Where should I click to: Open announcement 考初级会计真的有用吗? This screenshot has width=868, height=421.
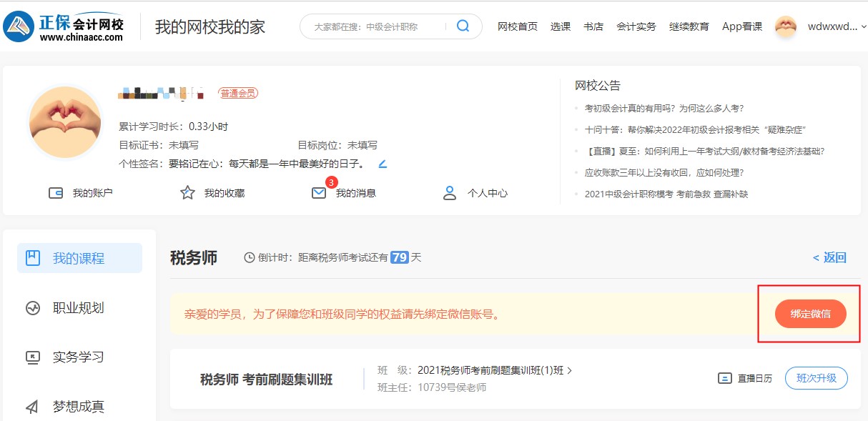664,109
